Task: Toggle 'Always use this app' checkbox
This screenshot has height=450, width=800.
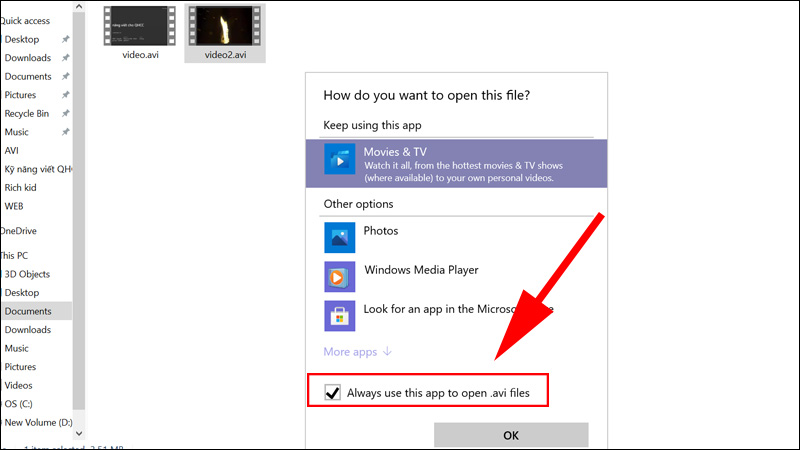Action: pyautogui.click(x=333, y=392)
